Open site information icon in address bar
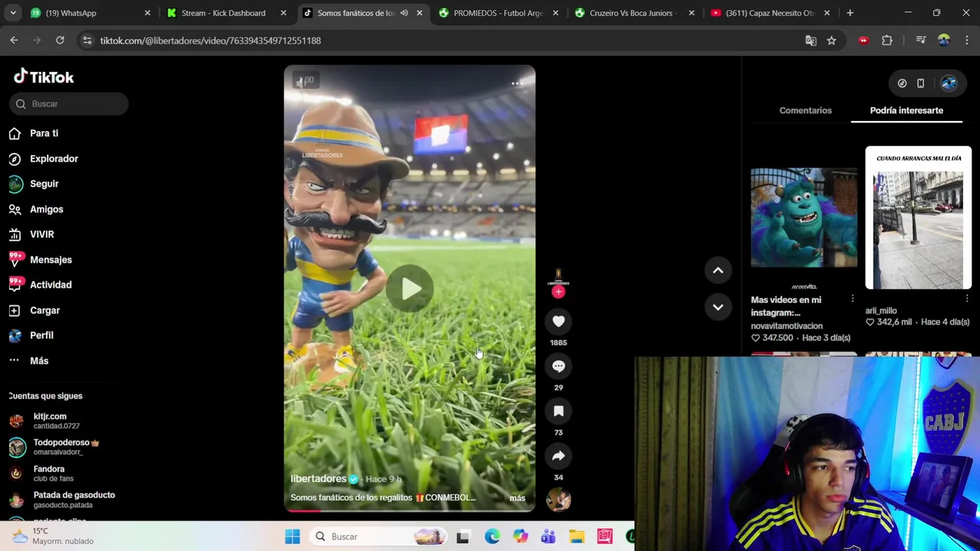Image resolution: width=980 pixels, height=551 pixels. tap(87, 41)
